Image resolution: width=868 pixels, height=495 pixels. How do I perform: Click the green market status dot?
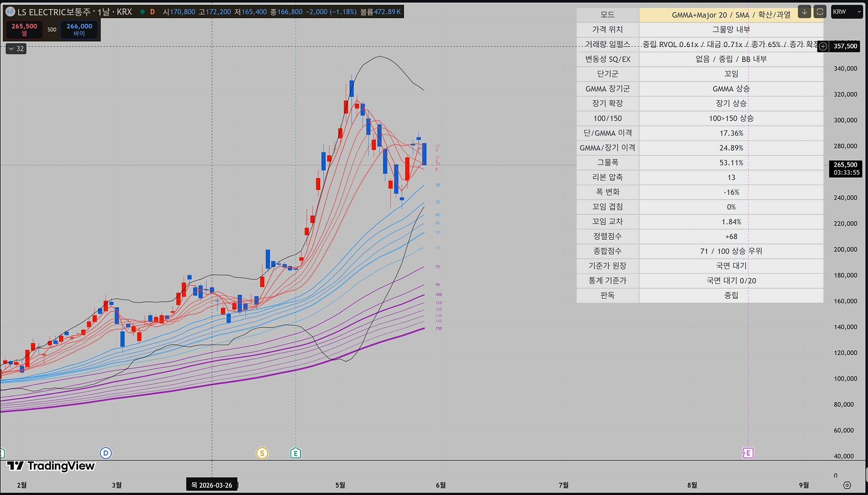(x=142, y=12)
